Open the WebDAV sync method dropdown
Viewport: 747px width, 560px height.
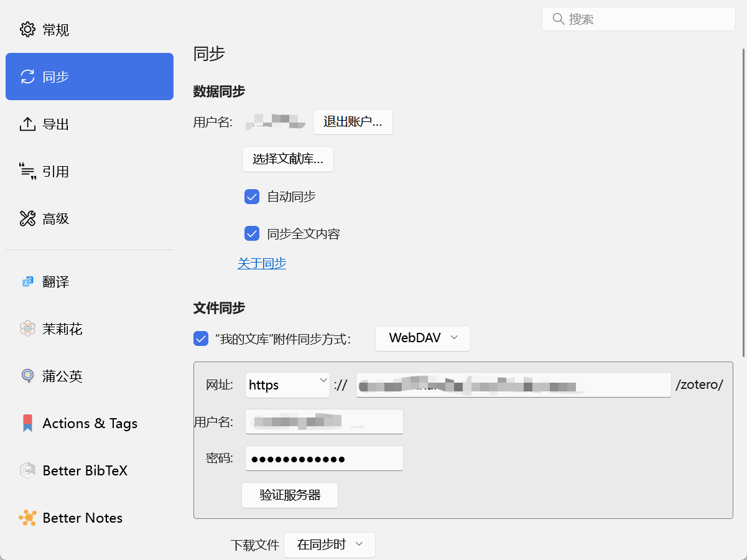pyautogui.click(x=422, y=338)
